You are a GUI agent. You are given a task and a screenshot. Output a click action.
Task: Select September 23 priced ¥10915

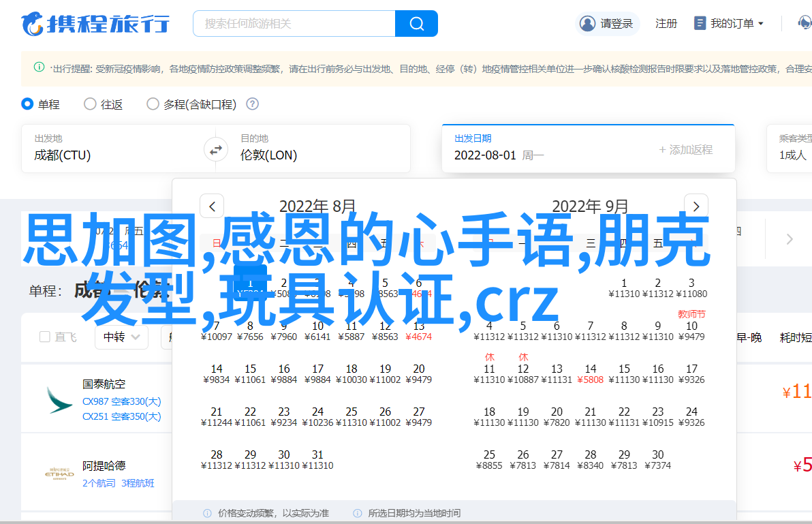tap(657, 417)
